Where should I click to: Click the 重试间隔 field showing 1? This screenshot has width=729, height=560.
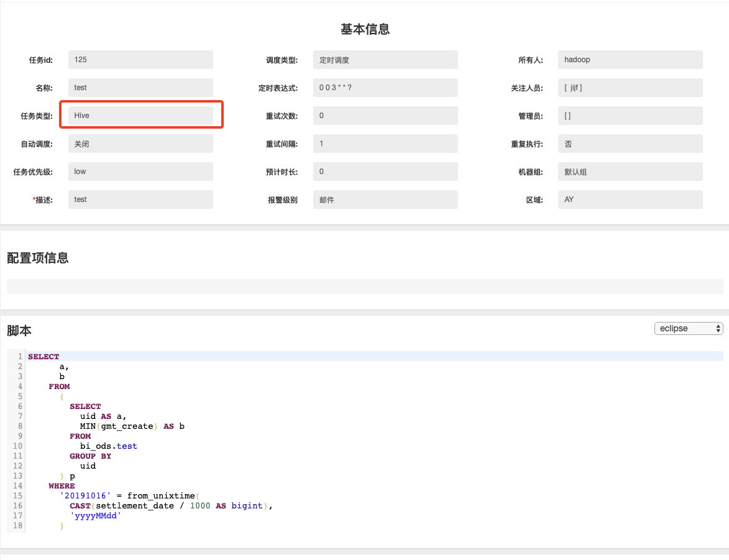385,144
